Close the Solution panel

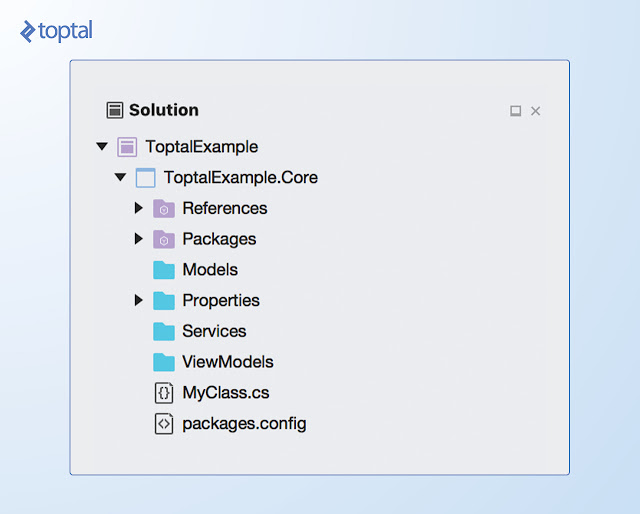pyautogui.click(x=536, y=111)
